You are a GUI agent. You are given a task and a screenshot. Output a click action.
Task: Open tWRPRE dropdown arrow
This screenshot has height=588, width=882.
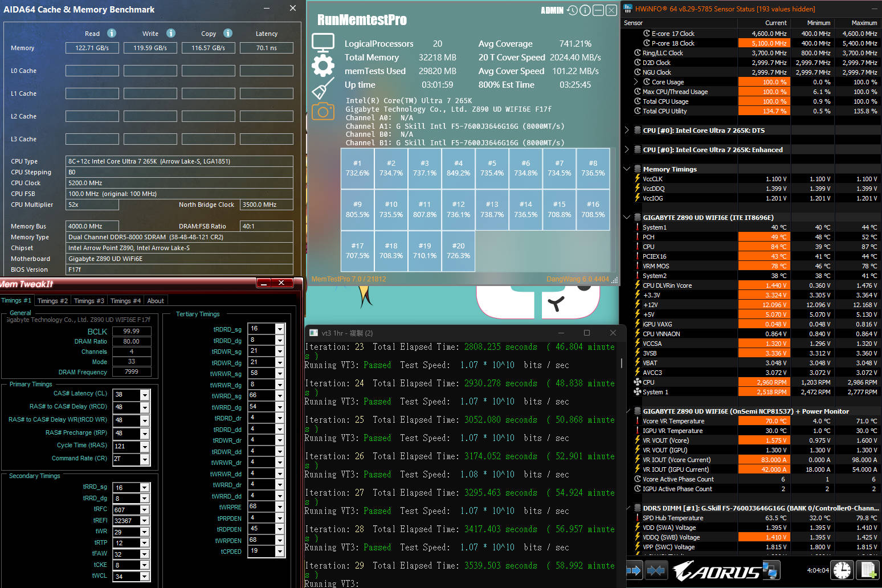(x=280, y=507)
